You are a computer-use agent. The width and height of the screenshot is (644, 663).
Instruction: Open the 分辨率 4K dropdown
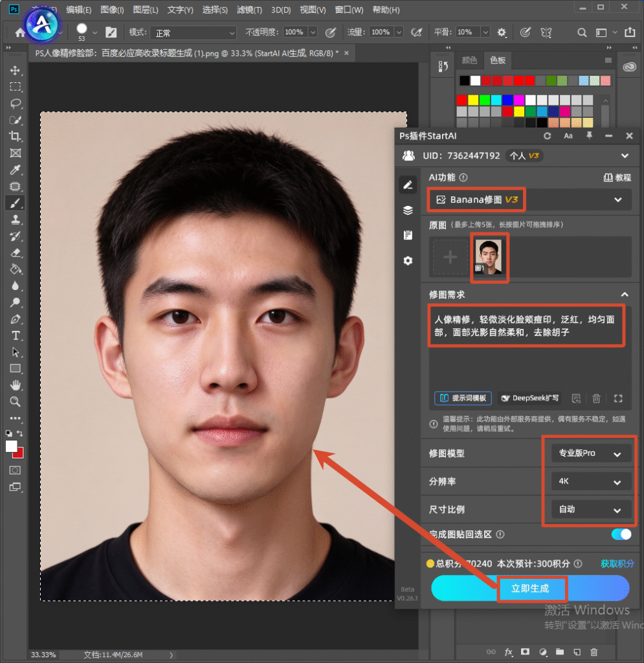tap(592, 482)
